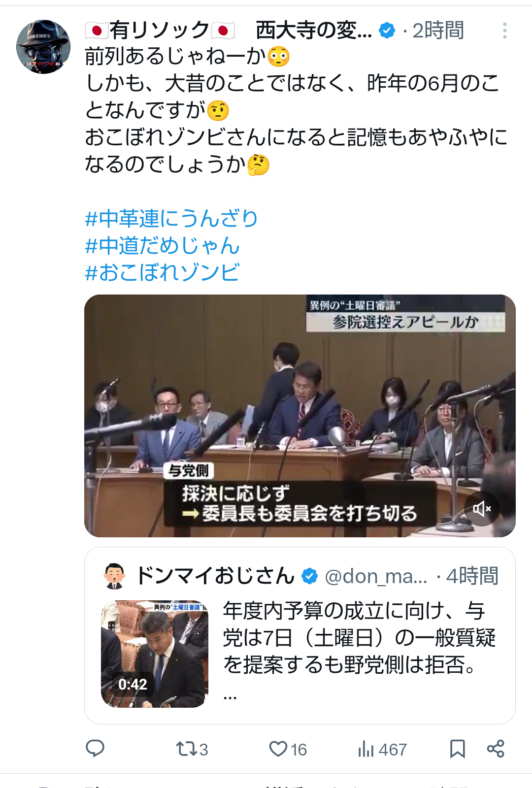Open quoted video thumbnail showing 0:42
The image size is (532, 788).
click(x=155, y=654)
